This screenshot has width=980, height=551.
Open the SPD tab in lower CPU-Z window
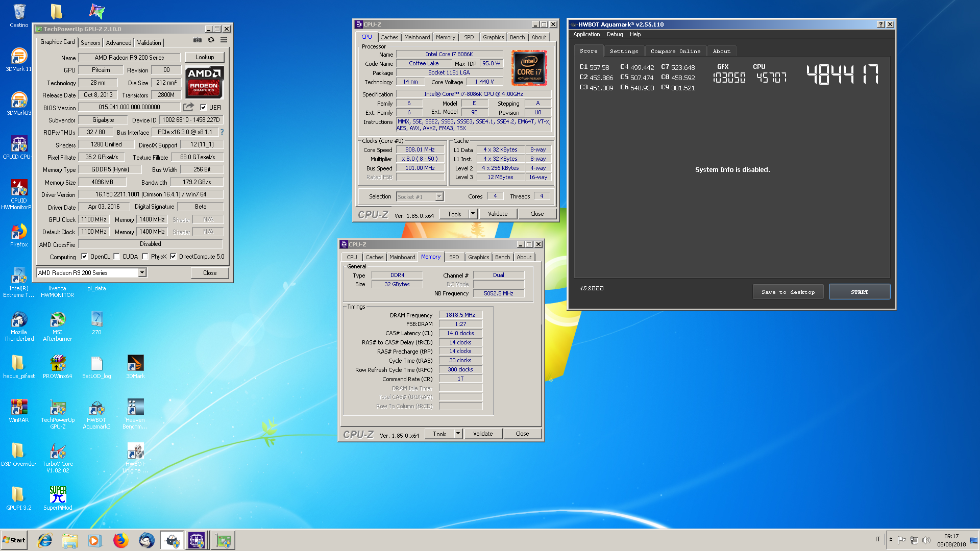point(454,257)
